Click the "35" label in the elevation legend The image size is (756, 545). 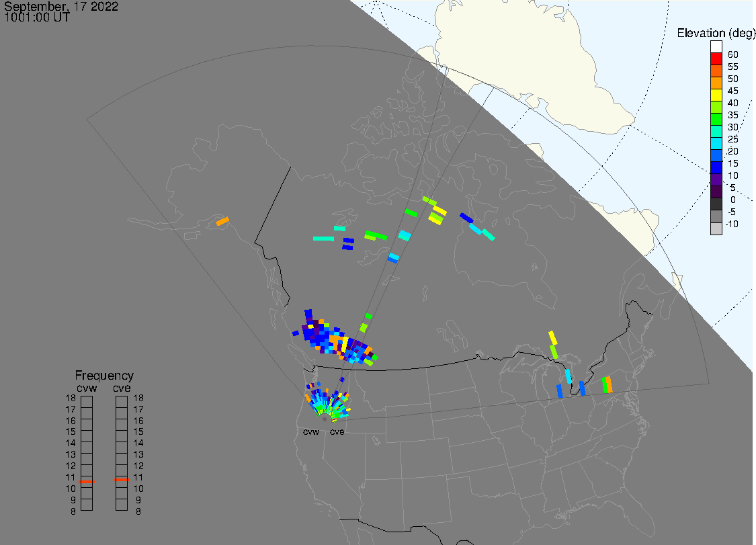point(733,115)
